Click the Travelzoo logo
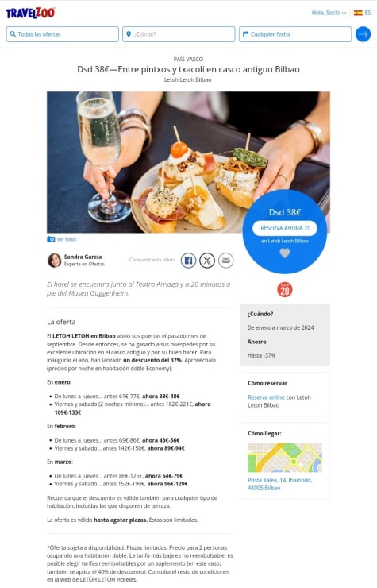This screenshot has width=377, height=588. point(30,14)
